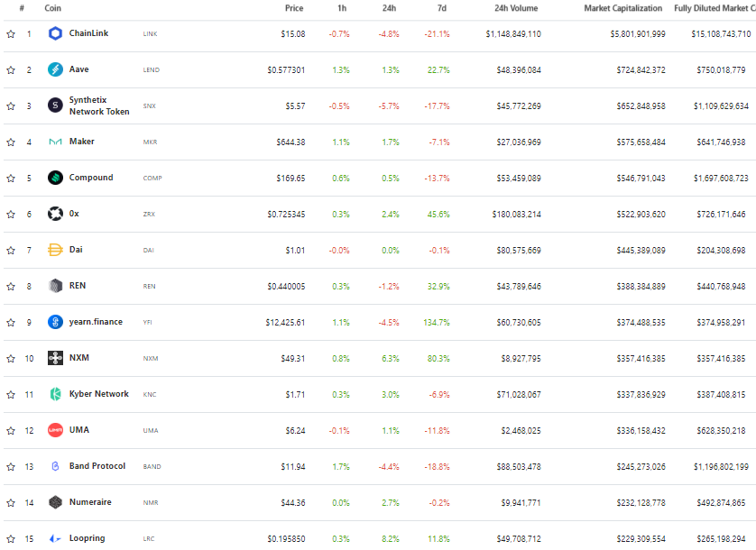Favorite Aave with its star
Image resolution: width=756 pixels, height=550 pixels.
(x=11, y=70)
